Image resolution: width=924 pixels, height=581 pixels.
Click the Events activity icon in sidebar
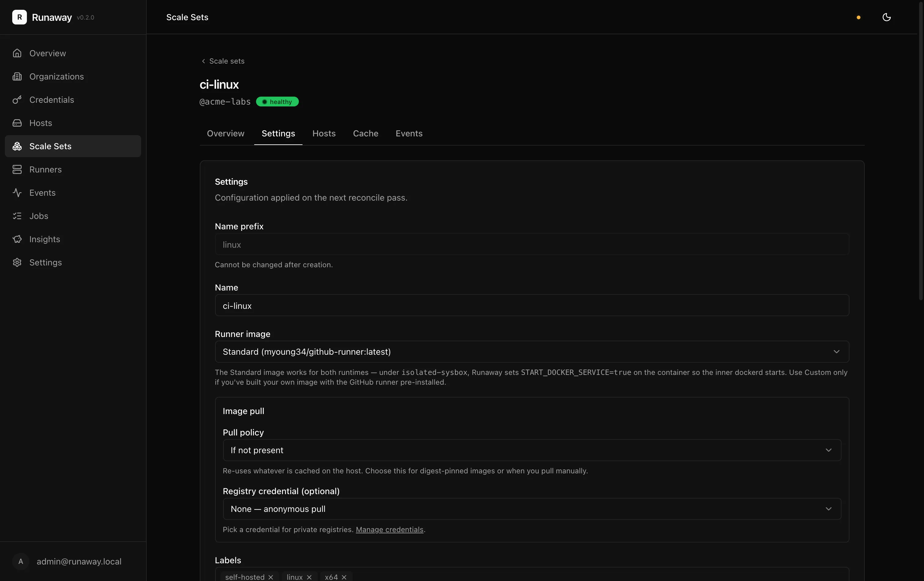click(17, 193)
